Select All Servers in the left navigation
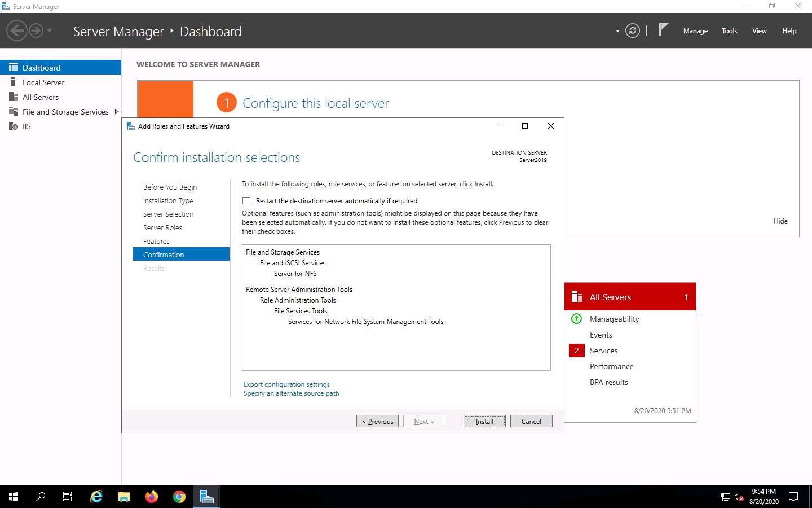This screenshot has width=812, height=508. 60,97
